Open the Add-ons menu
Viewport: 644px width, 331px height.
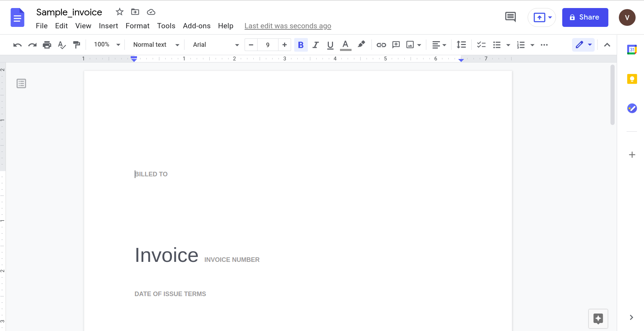[197, 25]
